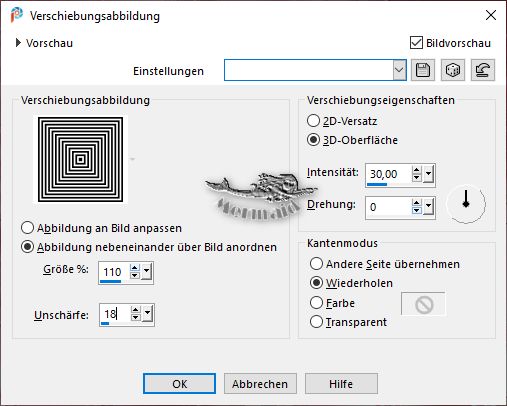
Task: Click the save preset floppy disk icon
Action: coord(423,70)
